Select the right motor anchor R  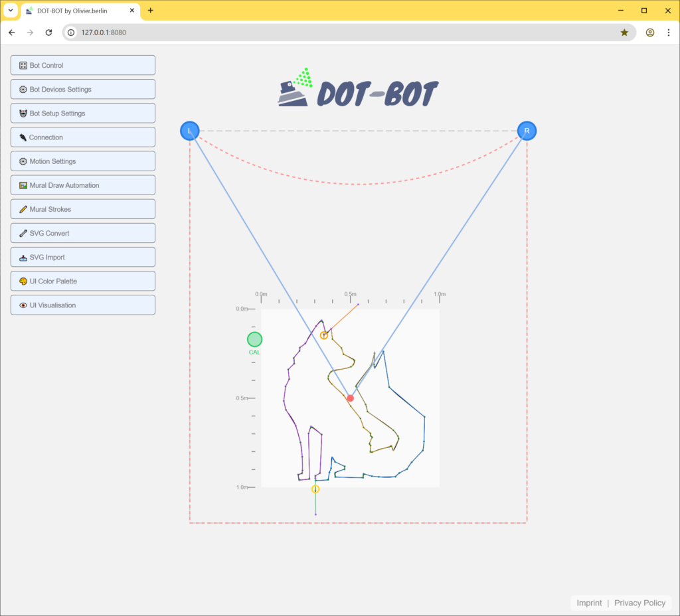click(x=527, y=131)
